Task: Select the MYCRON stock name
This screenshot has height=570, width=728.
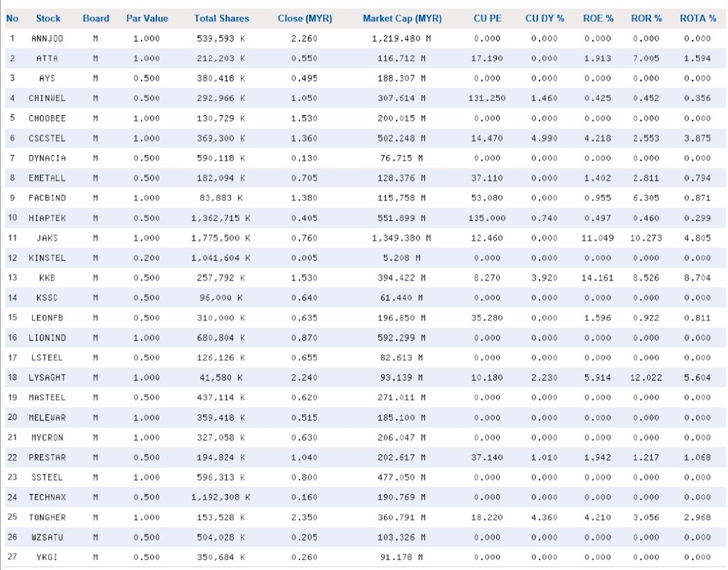Action: click(x=47, y=438)
